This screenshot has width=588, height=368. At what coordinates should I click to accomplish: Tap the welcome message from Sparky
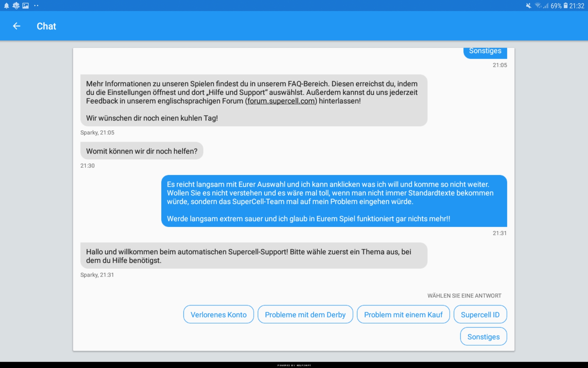pyautogui.click(x=254, y=255)
